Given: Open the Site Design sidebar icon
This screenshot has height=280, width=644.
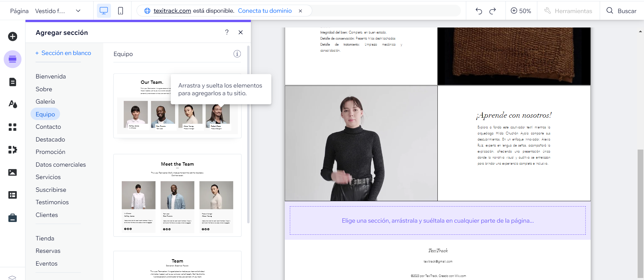Looking at the screenshot, I should pos(12,104).
